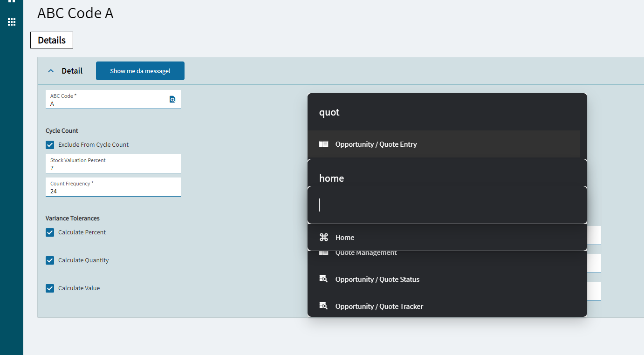The height and width of the screenshot is (355, 644).
Task: Toggle the Calculate Quantity checkbox
Action: (50, 260)
